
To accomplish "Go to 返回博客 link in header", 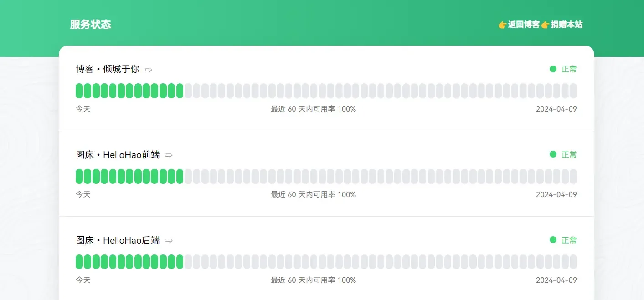I will pyautogui.click(x=524, y=25).
